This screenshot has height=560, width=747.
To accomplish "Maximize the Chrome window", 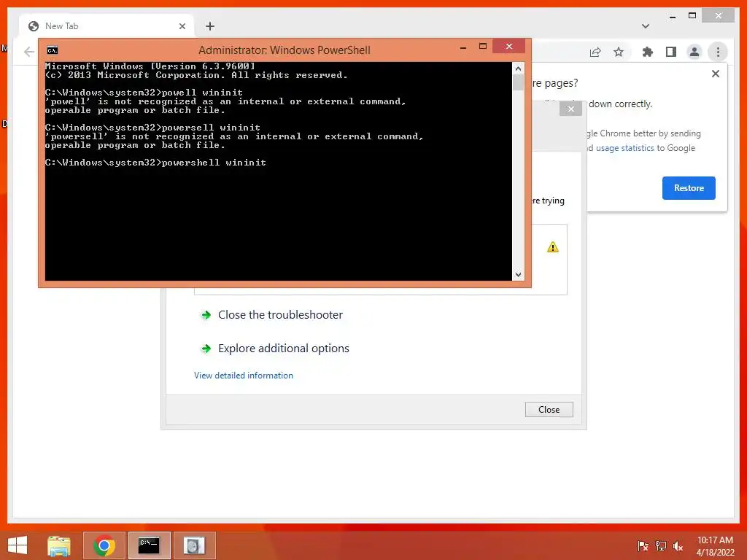I will 692,16.
